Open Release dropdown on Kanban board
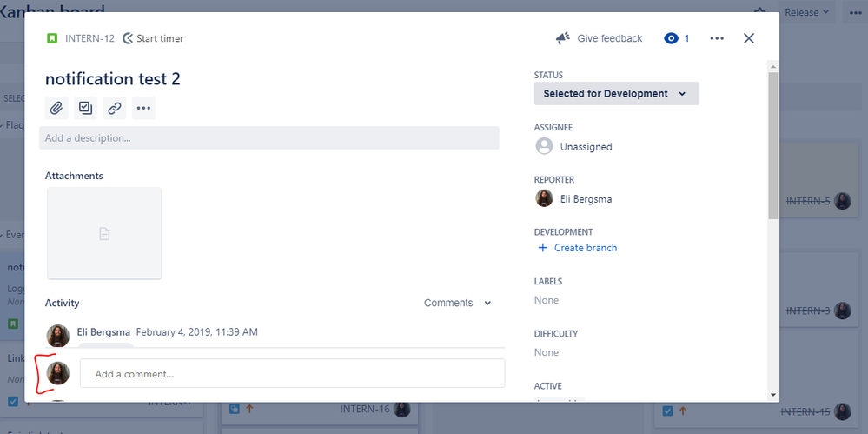Viewport: 868px width, 434px height. tap(806, 11)
